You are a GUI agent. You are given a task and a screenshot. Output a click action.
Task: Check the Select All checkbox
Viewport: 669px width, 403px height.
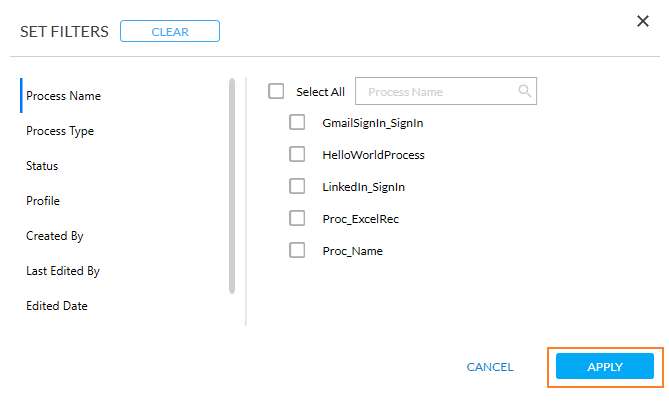[277, 91]
